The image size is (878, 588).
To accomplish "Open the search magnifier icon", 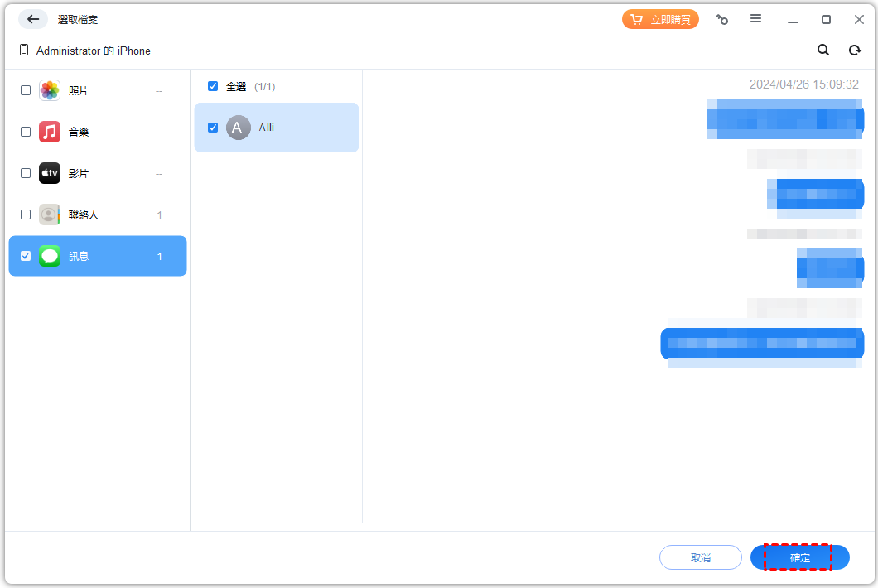I will click(823, 51).
